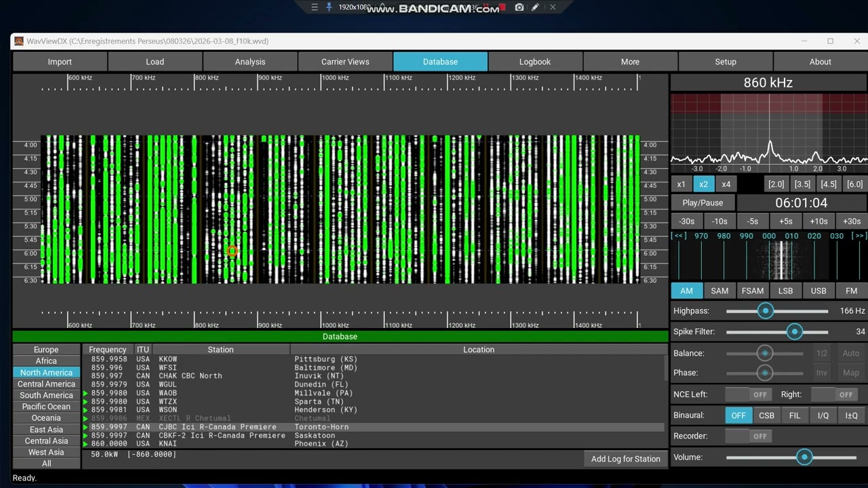Image resolution: width=868 pixels, height=488 pixels.
Task: Set Binaural to CSB
Action: click(x=766, y=415)
